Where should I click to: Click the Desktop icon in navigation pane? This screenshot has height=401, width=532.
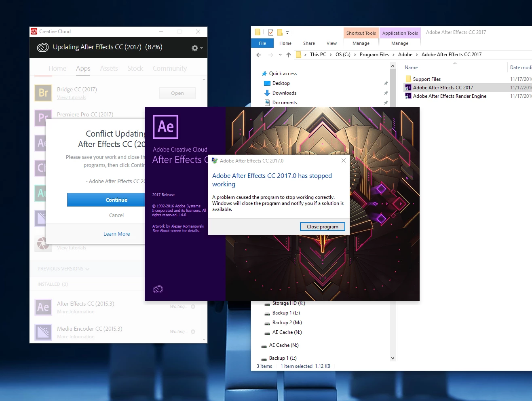(267, 83)
